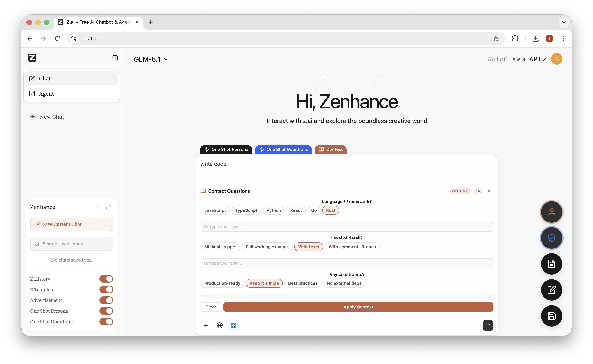Screen dimensions: 593x364
Task: Click the floppy disk save icon on right edge
Action: (x=552, y=316)
